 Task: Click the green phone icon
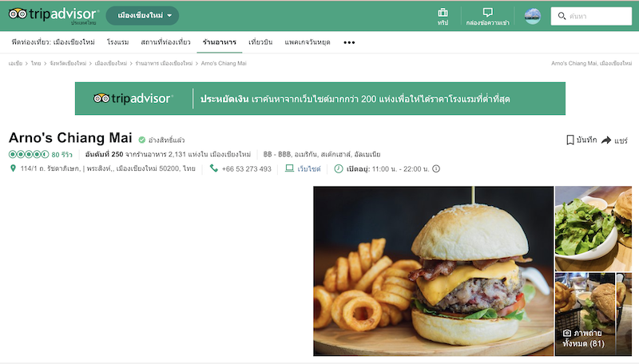(x=213, y=168)
